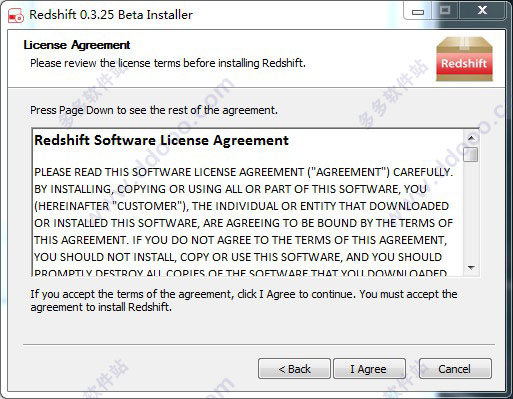This screenshot has height=399, width=513.
Task: Click the Redshift cardboard box logo
Action: pos(464,59)
